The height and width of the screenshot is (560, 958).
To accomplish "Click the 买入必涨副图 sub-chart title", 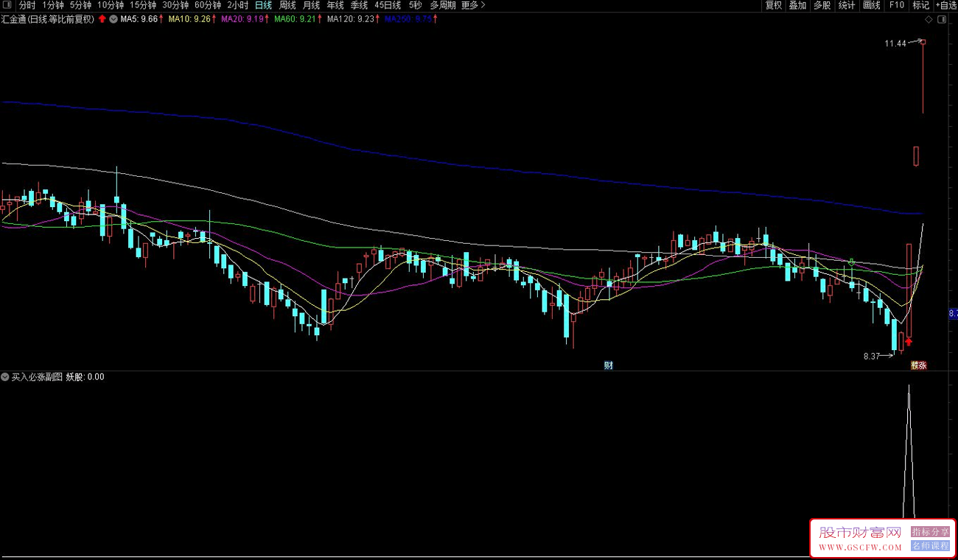I will (x=37, y=377).
